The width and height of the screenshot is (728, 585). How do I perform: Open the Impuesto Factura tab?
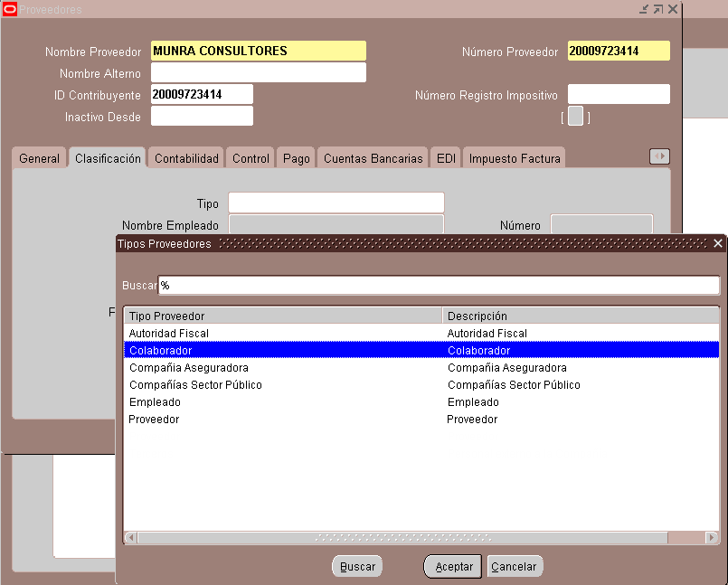tap(514, 156)
